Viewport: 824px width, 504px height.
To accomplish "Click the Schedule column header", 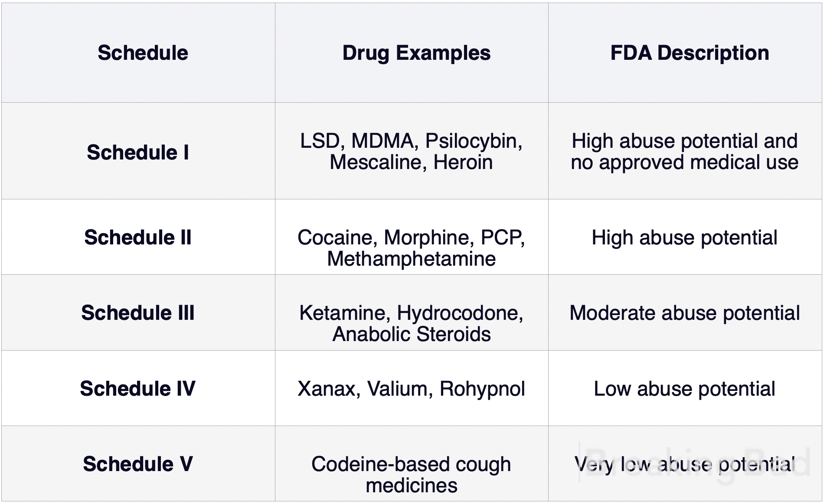I will (x=143, y=53).
